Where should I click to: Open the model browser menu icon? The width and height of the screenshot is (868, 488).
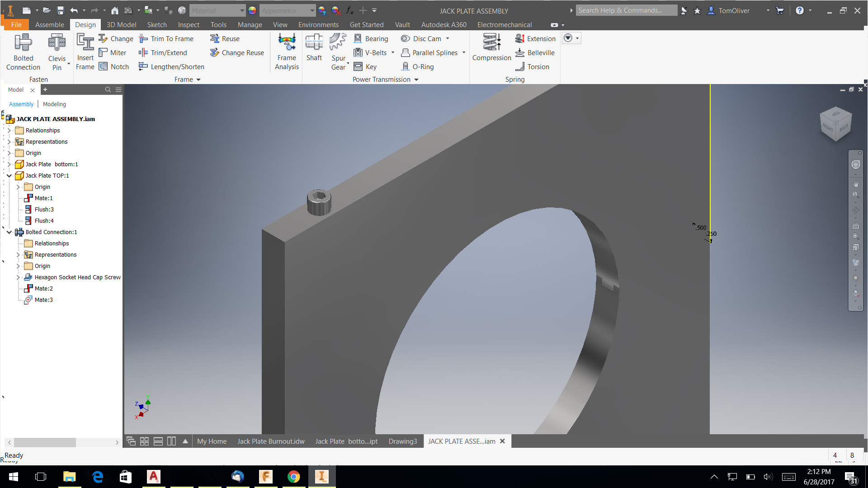click(x=118, y=89)
